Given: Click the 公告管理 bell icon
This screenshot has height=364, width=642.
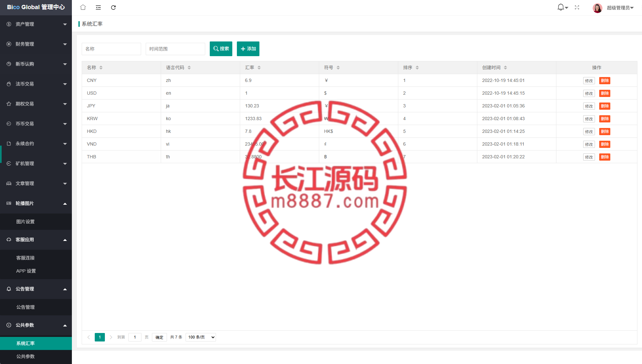Looking at the screenshot, I should pyautogui.click(x=9, y=289).
